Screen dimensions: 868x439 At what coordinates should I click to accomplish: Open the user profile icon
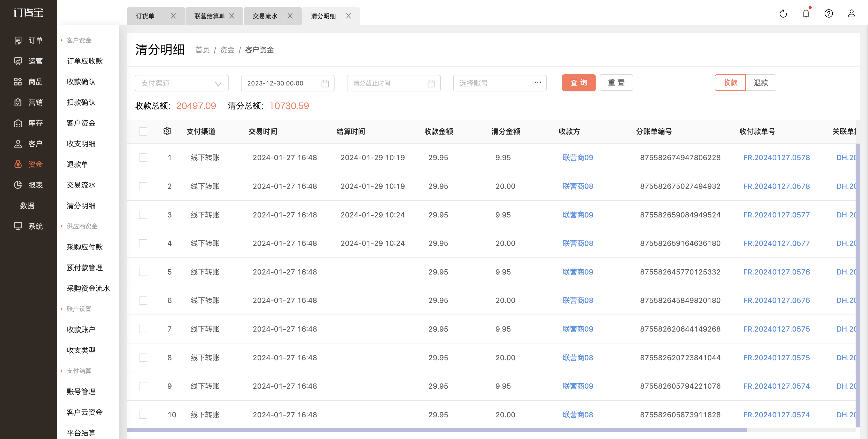[x=851, y=13]
